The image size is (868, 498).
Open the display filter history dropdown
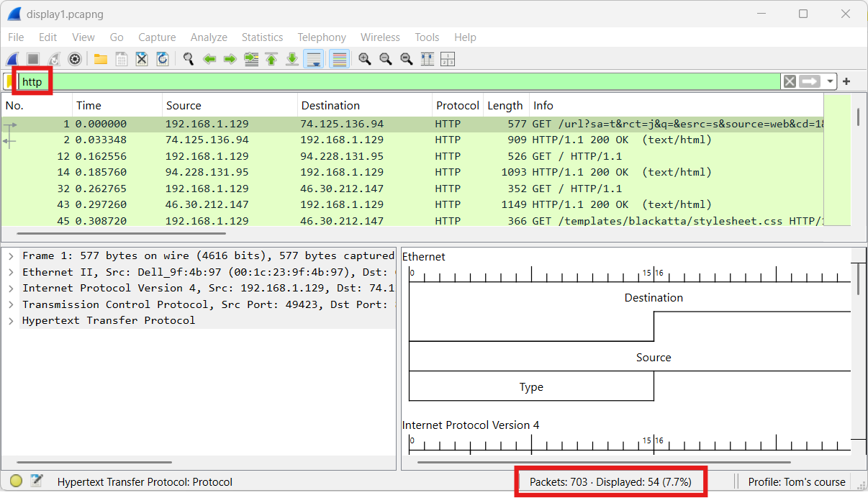(831, 81)
